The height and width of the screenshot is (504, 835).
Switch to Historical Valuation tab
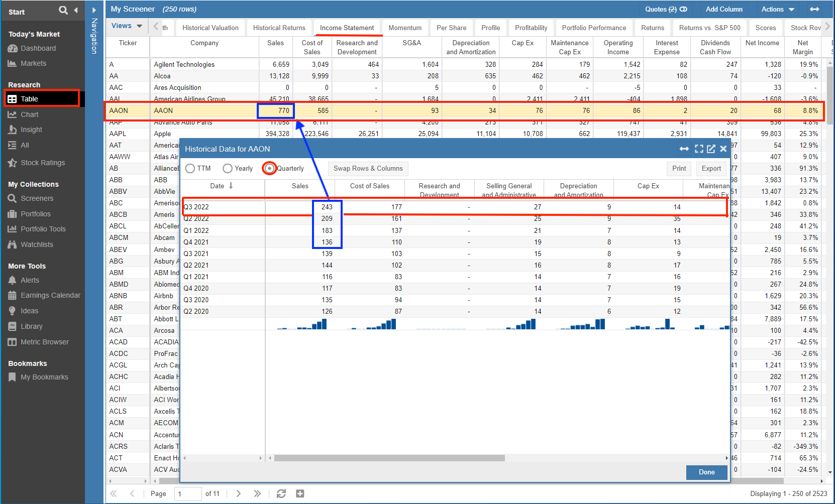pos(211,28)
